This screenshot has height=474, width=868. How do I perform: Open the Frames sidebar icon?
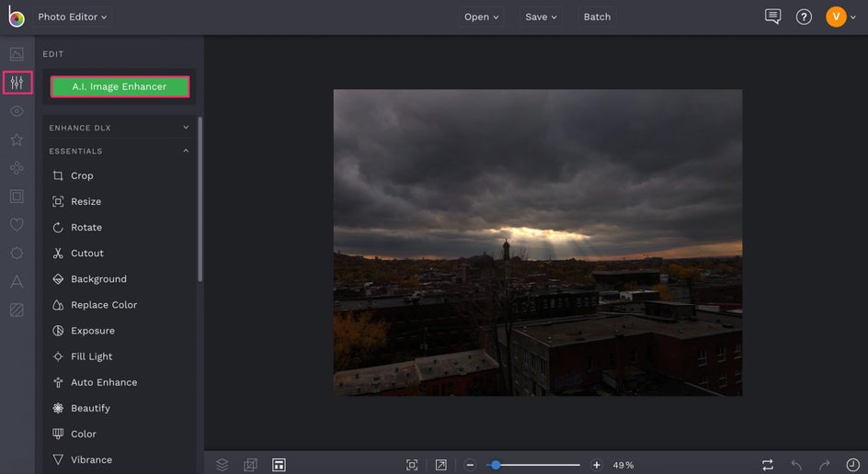(17, 197)
